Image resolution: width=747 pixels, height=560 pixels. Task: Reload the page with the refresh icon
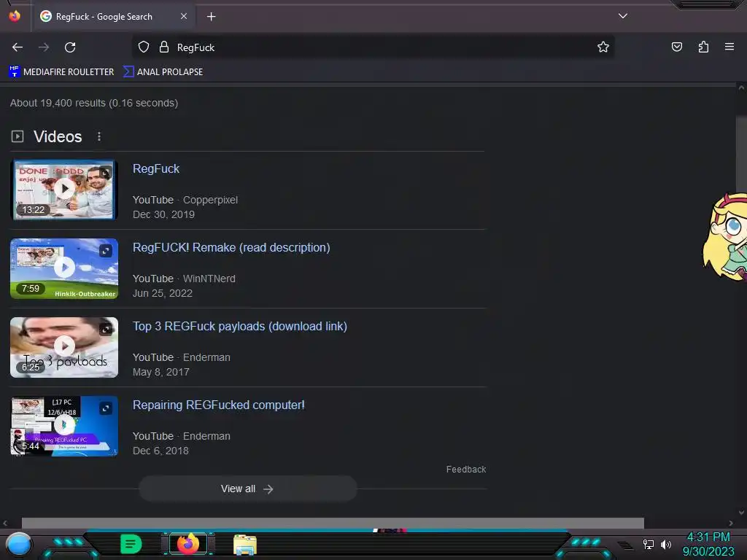70,47
